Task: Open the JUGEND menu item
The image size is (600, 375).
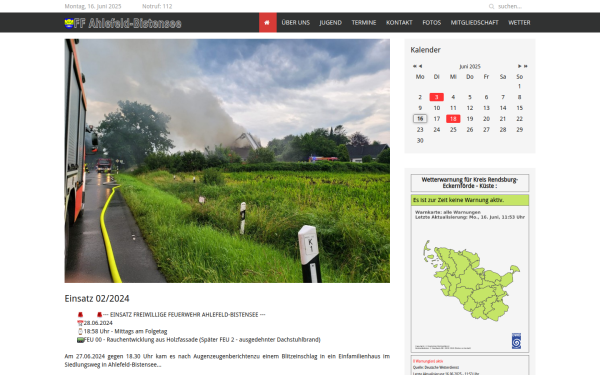Action: pos(330,23)
